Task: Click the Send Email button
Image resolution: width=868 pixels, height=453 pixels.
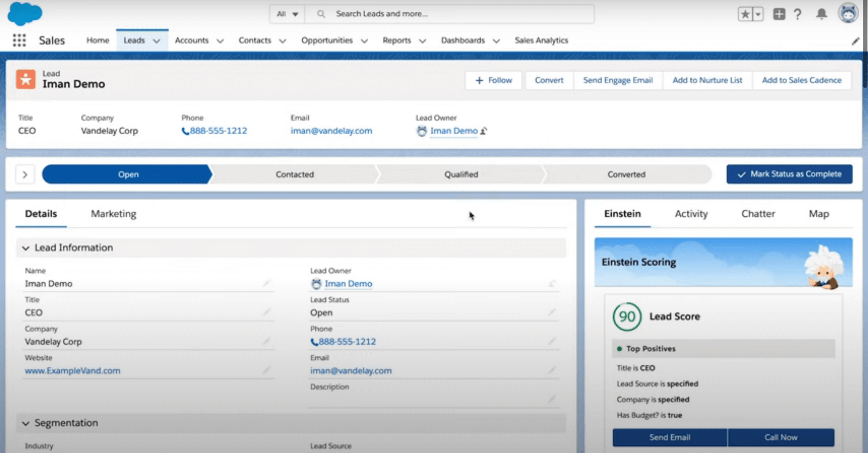Action: [x=670, y=437]
